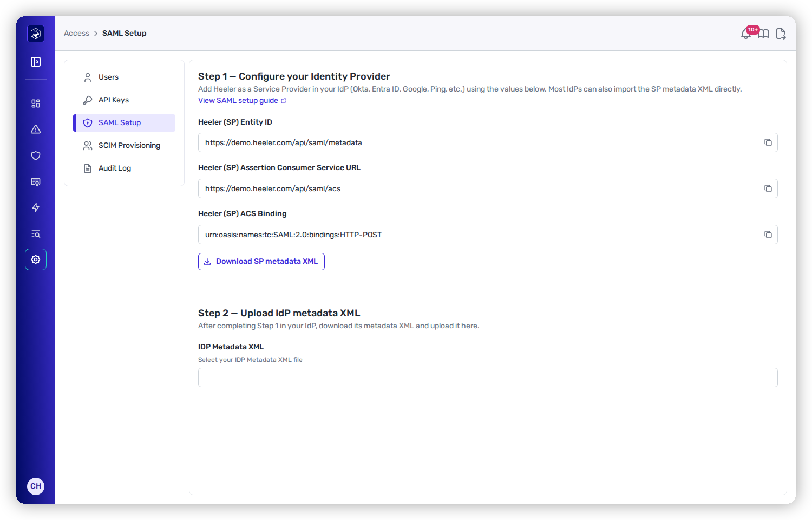Viewport: 812px width, 520px height.
Task: Open the Users menu item
Action: pos(124,77)
